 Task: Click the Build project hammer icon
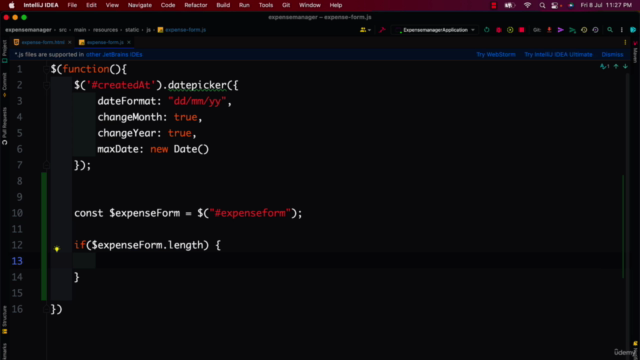tap(382, 30)
